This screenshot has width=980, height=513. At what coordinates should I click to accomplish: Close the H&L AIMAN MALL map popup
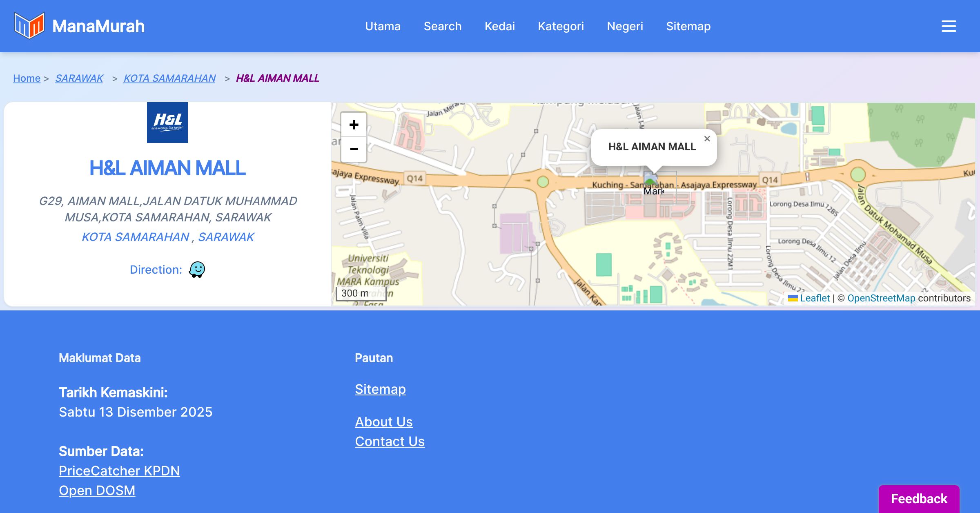point(707,139)
